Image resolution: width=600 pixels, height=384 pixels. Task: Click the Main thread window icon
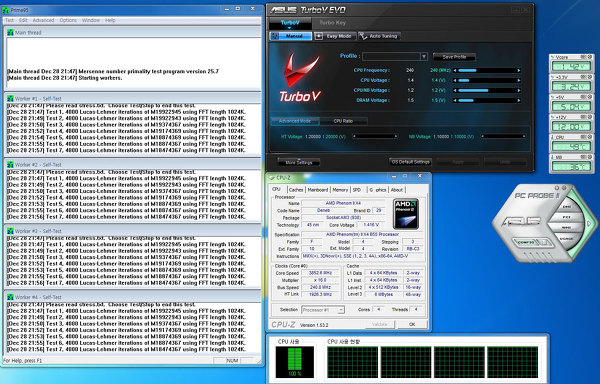click(x=10, y=33)
